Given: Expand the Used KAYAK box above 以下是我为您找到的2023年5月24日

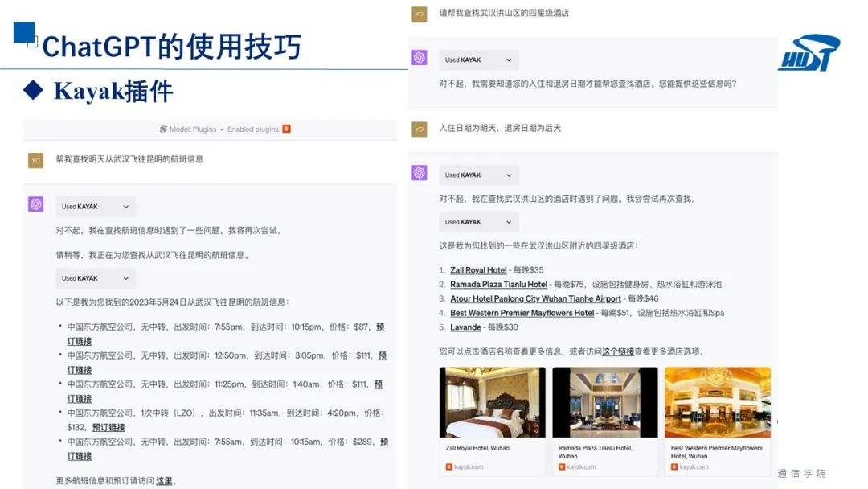Looking at the screenshot, I should click(x=95, y=278).
